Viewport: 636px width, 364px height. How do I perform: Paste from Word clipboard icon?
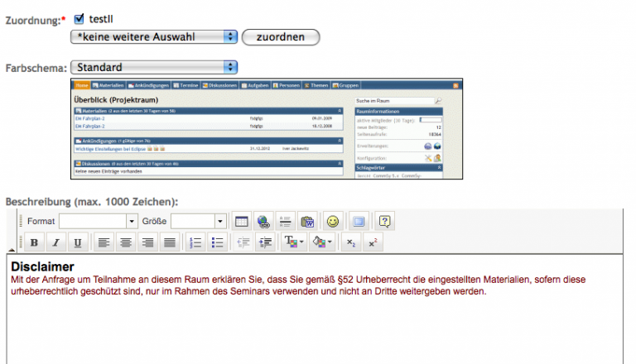pos(307,222)
